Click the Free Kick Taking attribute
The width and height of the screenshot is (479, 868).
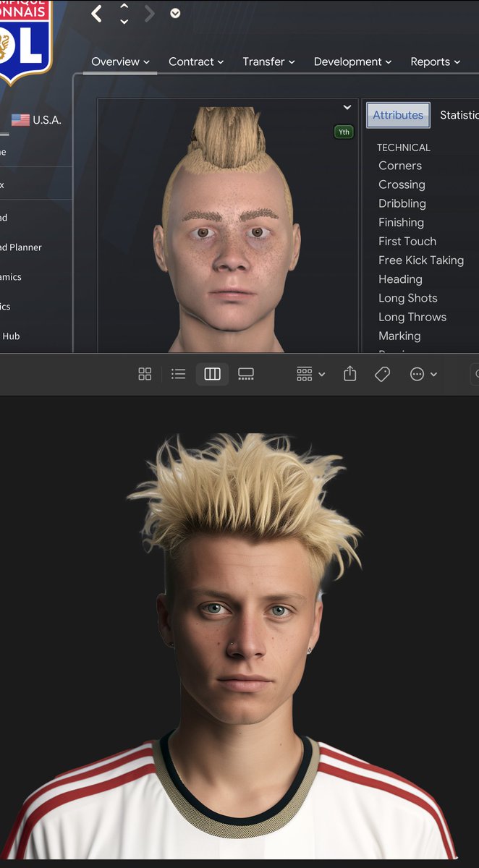421,260
